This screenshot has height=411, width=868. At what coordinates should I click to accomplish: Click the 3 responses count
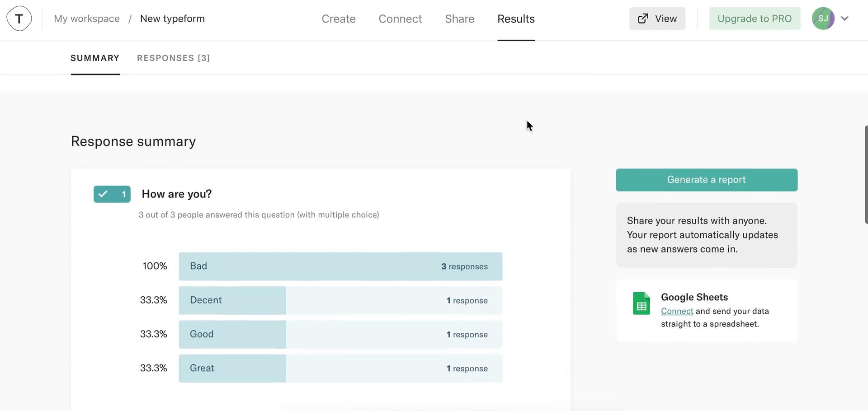click(x=464, y=266)
